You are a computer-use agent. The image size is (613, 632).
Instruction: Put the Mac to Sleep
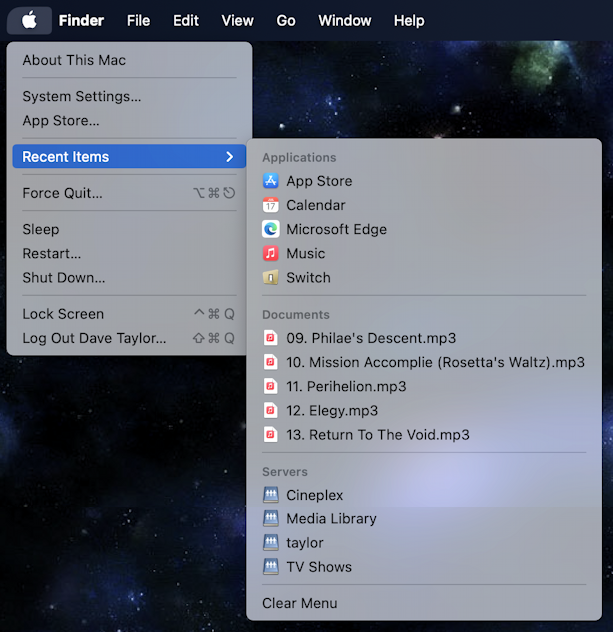(129, 229)
